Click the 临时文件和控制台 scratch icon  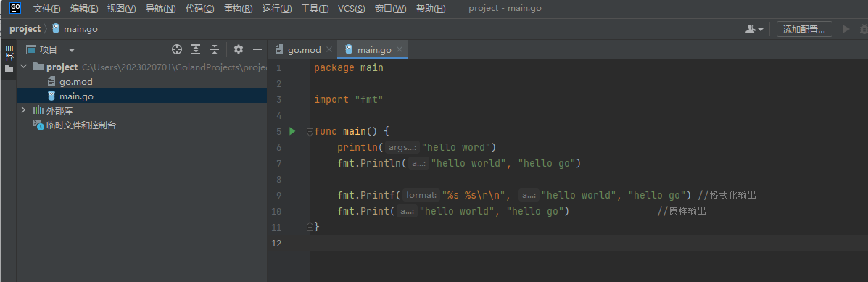(x=38, y=125)
